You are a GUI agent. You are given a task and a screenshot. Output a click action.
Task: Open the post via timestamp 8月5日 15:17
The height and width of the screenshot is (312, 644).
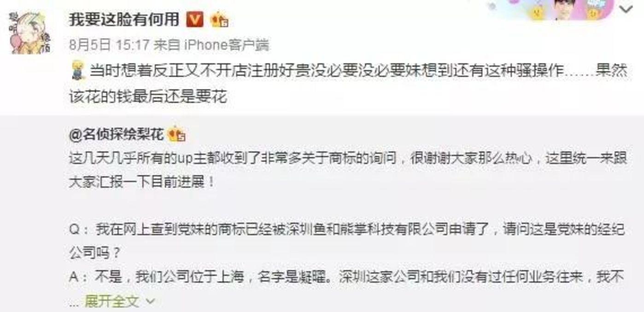pos(109,45)
